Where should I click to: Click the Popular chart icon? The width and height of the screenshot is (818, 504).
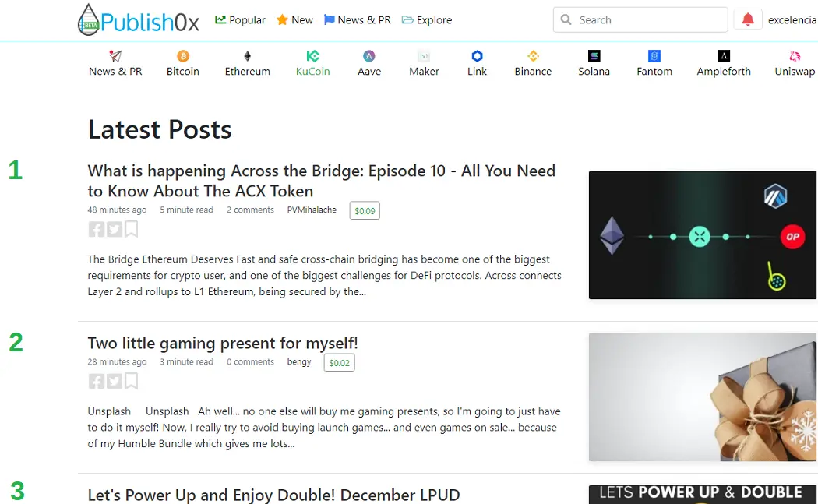pyautogui.click(x=220, y=19)
